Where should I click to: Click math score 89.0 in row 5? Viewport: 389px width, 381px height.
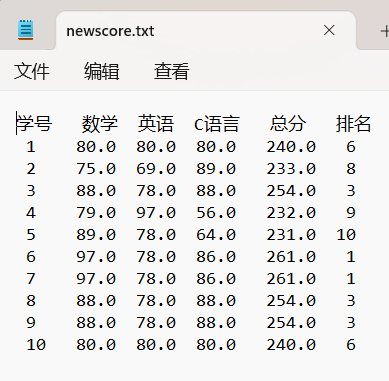[96, 235]
